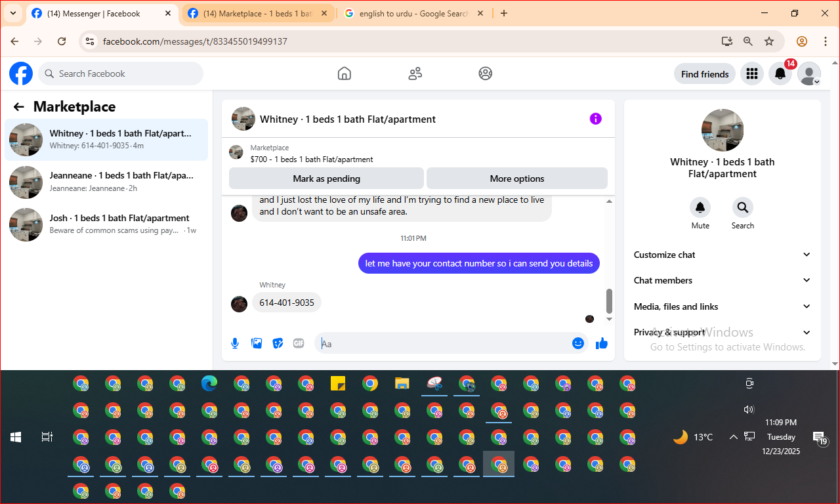Close the english to urdu tab
The image size is (840, 504).
click(480, 13)
